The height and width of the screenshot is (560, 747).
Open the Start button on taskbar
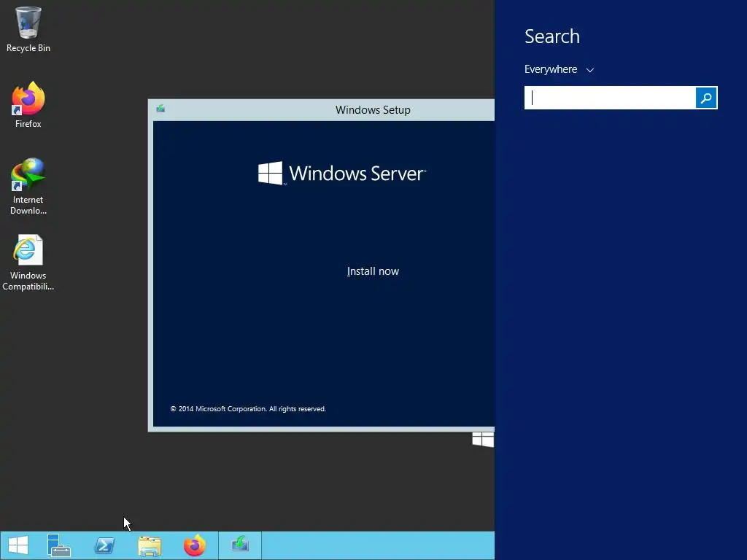[18, 545]
